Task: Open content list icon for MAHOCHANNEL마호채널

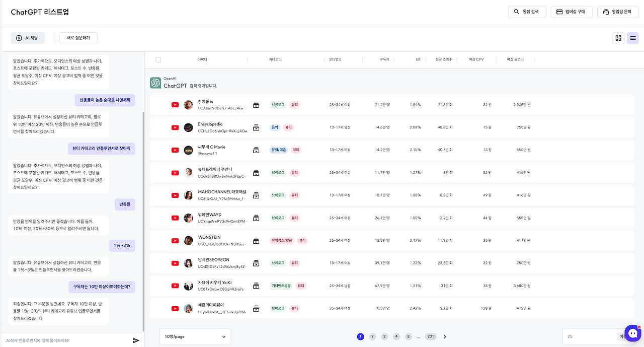Action: 256,195
